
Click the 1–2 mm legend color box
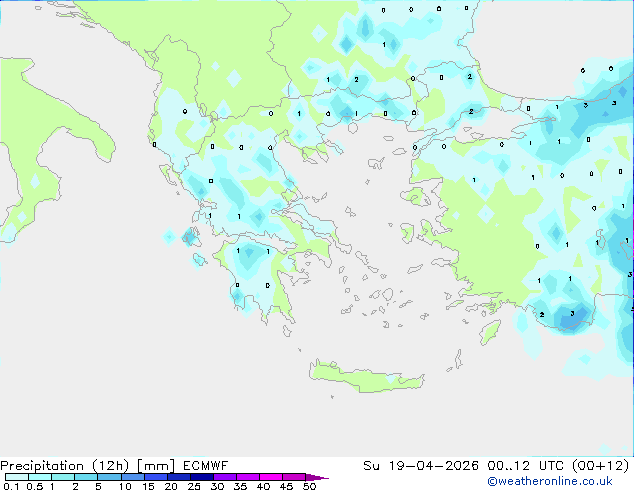pyautogui.click(x=63, y=477)
